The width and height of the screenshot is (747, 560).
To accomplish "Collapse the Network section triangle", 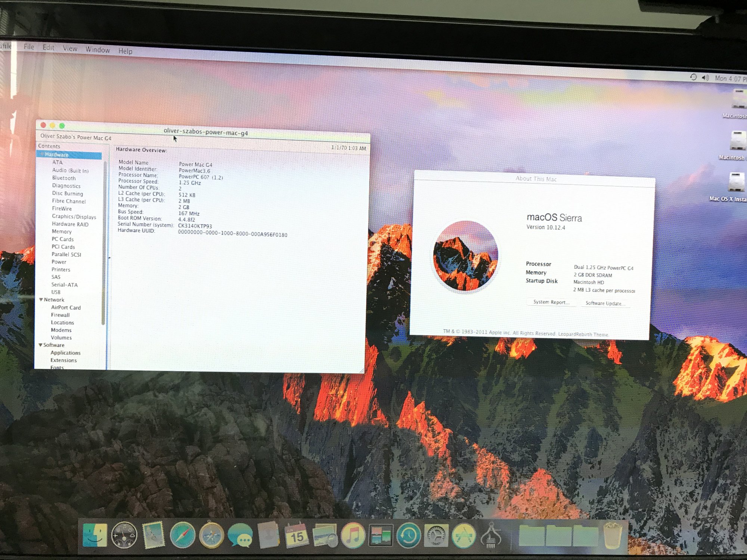I will tap(41, 299).
